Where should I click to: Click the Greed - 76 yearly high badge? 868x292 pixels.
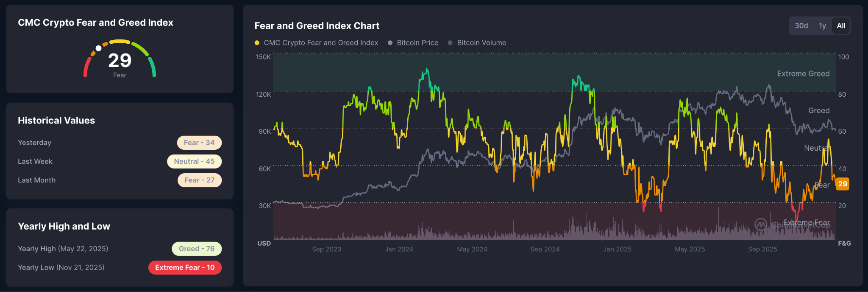click(x=197, y=249)
